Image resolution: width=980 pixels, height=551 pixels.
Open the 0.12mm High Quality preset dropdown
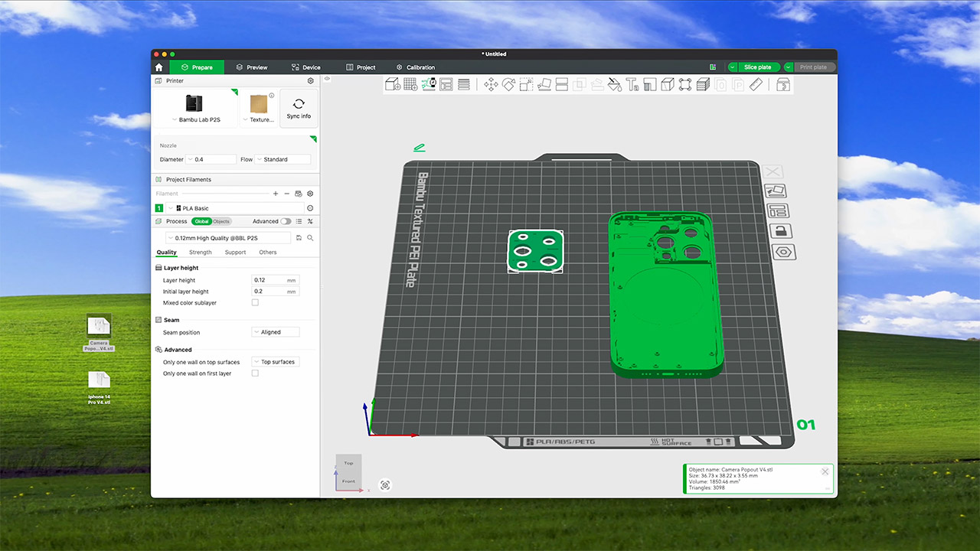pos(228,238)
